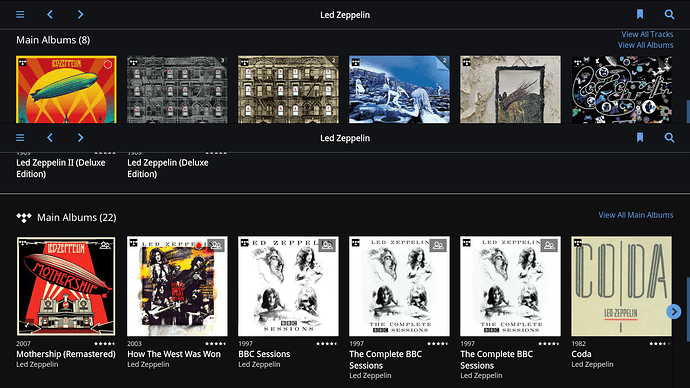
Task: Open the sepia Physical Graffiti album cover
Action: (288, 89)
